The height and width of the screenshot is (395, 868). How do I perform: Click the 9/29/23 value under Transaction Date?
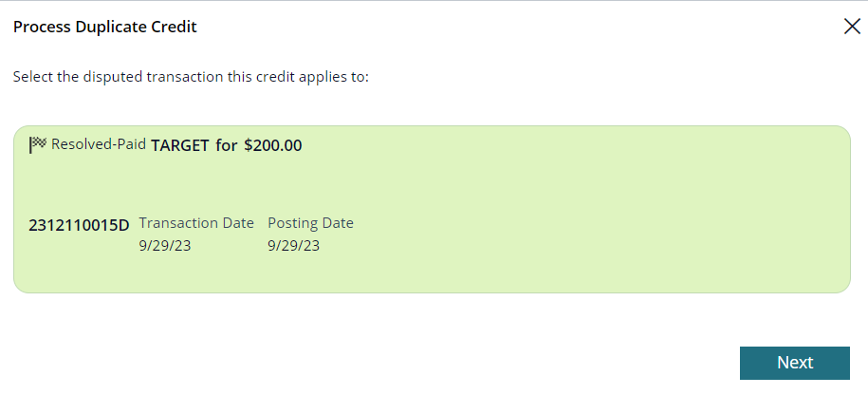tap(165, 245)
